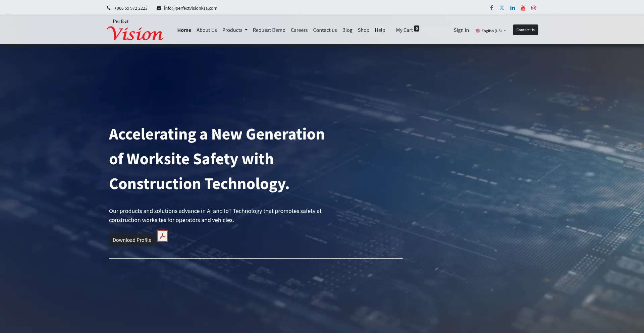The height and width of the screenshot is (333, 644).
Task: Go to the Home menu item
Action: coord(184,30)
